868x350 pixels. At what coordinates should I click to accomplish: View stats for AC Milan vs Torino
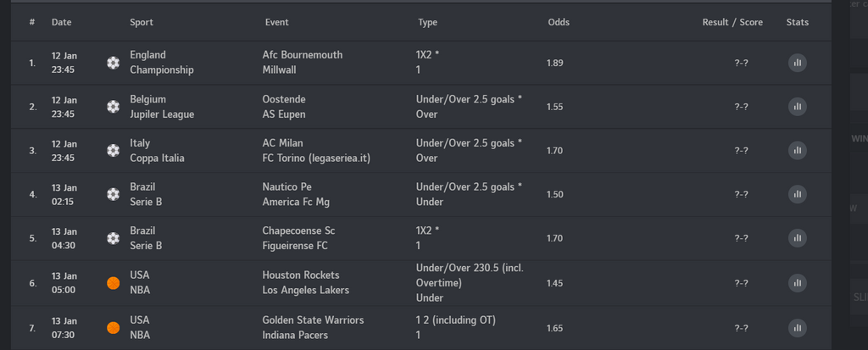coord(797,151)
